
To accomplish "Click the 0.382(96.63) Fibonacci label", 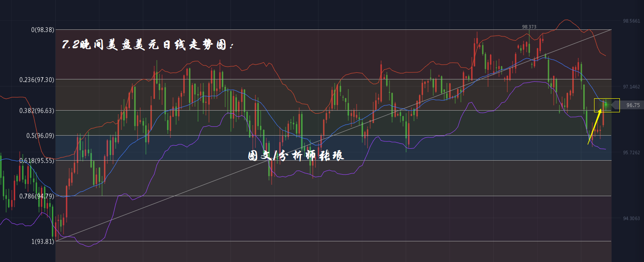I will click(37, 111).
